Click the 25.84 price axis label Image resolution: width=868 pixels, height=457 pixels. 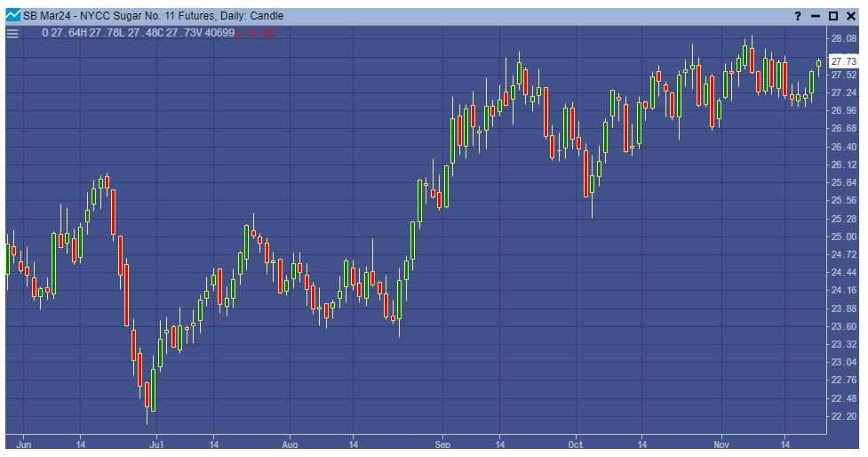[844, 183]
